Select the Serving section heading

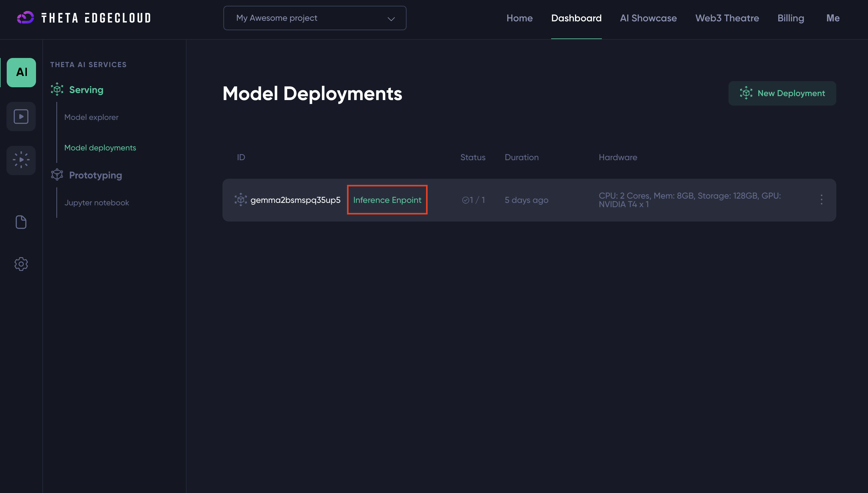(x=86, y=90)
